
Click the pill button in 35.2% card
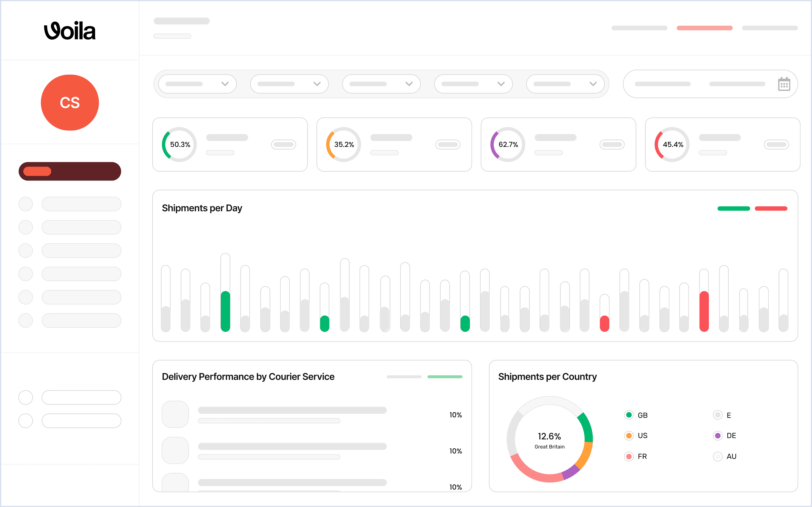point(448,144)
